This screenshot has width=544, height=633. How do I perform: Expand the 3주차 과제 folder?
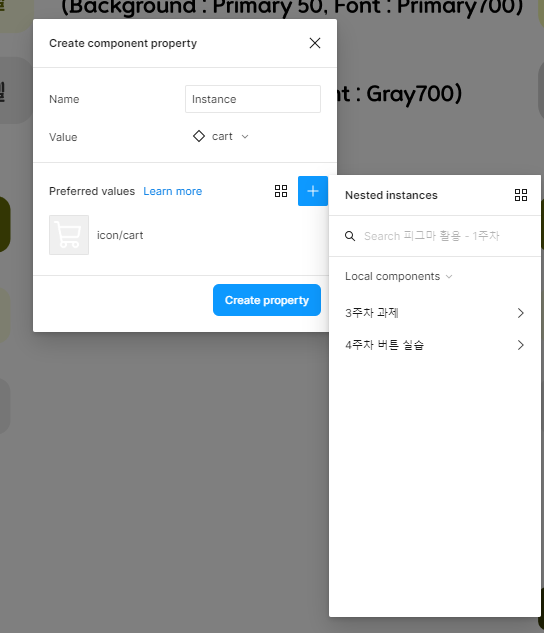coord(521,313)
